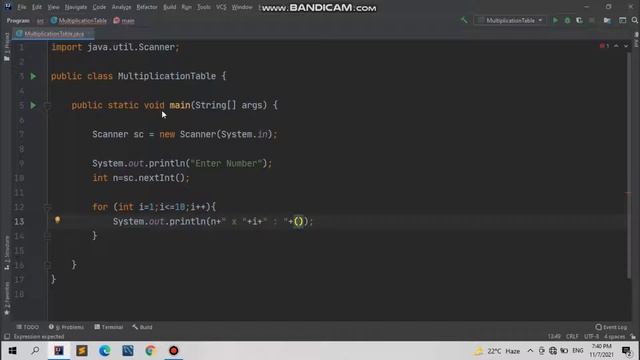Click the fold end marker on line 14

(47, 236)
